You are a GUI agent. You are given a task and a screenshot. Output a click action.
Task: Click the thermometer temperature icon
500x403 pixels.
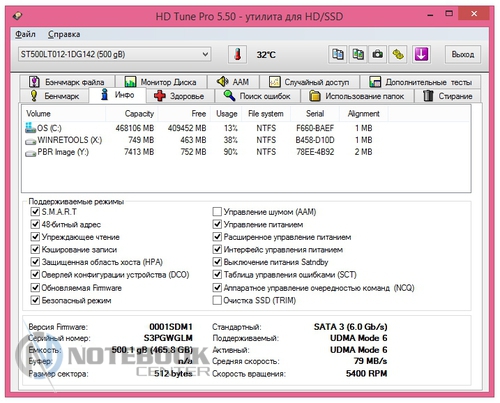(237, 54)
